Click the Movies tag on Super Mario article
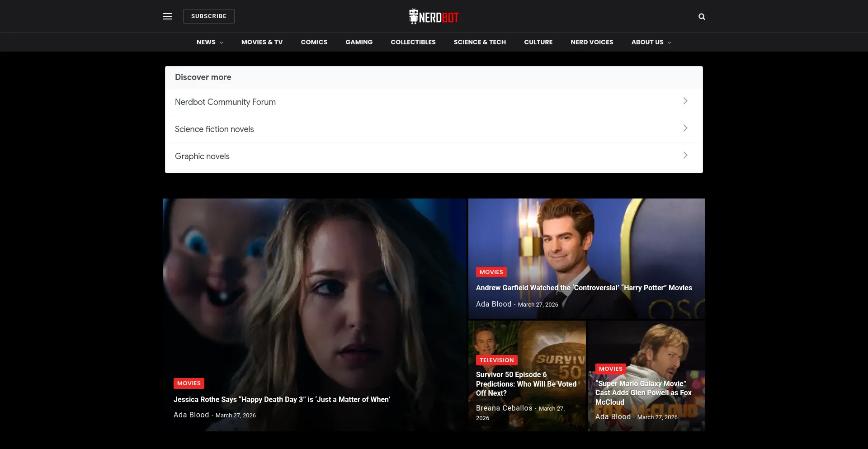This screenshot has width=868, height=449. [x=611, y=369]
